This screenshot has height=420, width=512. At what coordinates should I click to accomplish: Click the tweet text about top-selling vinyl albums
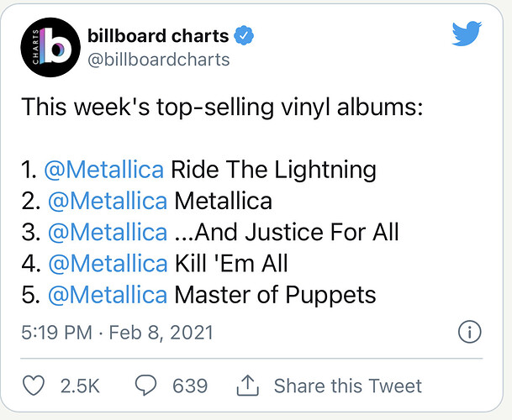click(x=222, y=107)
